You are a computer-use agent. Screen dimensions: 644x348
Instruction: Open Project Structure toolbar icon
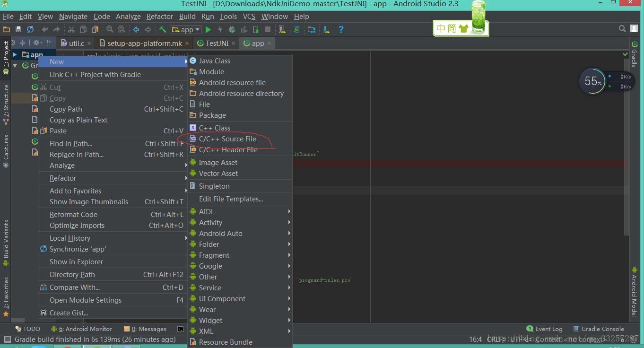tap(312, 29)
